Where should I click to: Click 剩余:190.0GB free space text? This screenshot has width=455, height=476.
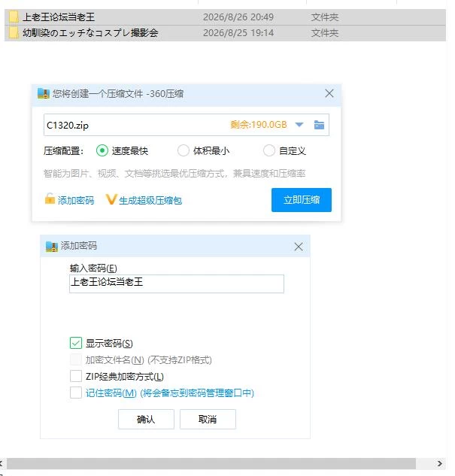(258, 125)
